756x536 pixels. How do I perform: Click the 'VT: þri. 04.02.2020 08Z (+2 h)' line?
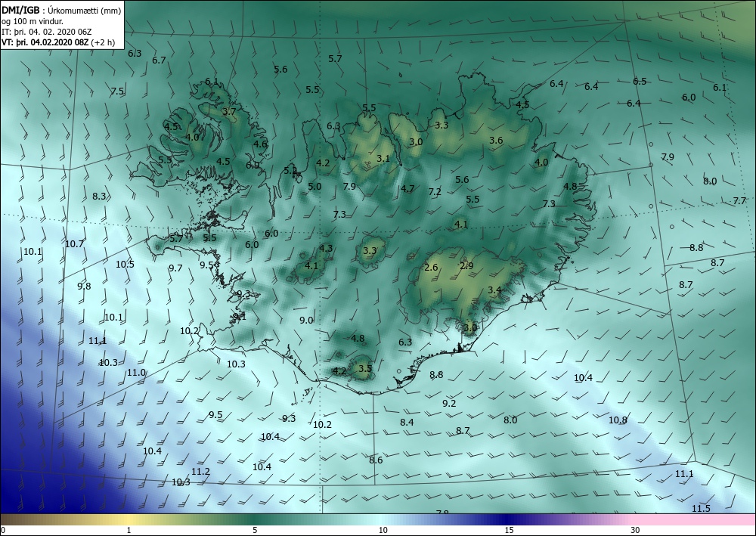pos(58,42)
